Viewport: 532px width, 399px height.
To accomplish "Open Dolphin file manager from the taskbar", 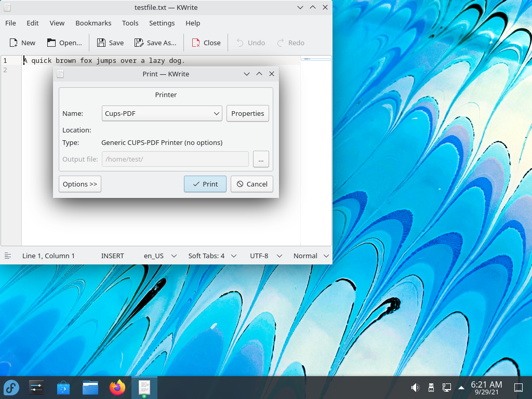I will [90, 388].
